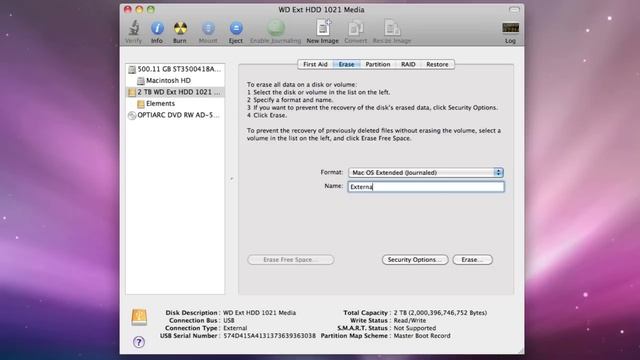The image size is (640, 360).
Task: Click the S.M.A.R.T. Status value Not Supported
Action: (x=415, y=328)
